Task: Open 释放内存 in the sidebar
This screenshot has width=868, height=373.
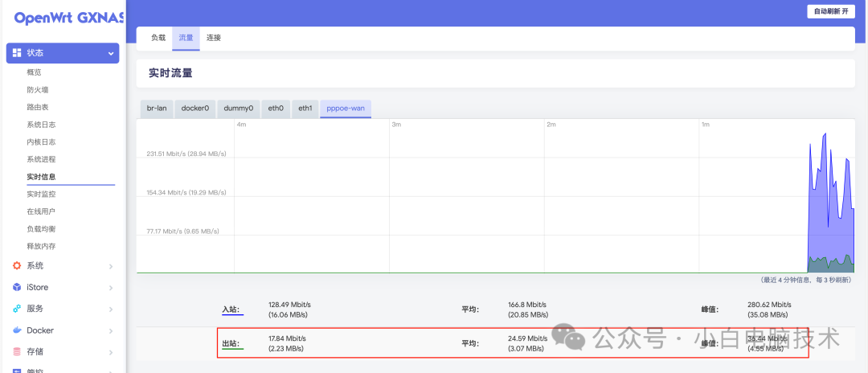Action: (41, 246)
